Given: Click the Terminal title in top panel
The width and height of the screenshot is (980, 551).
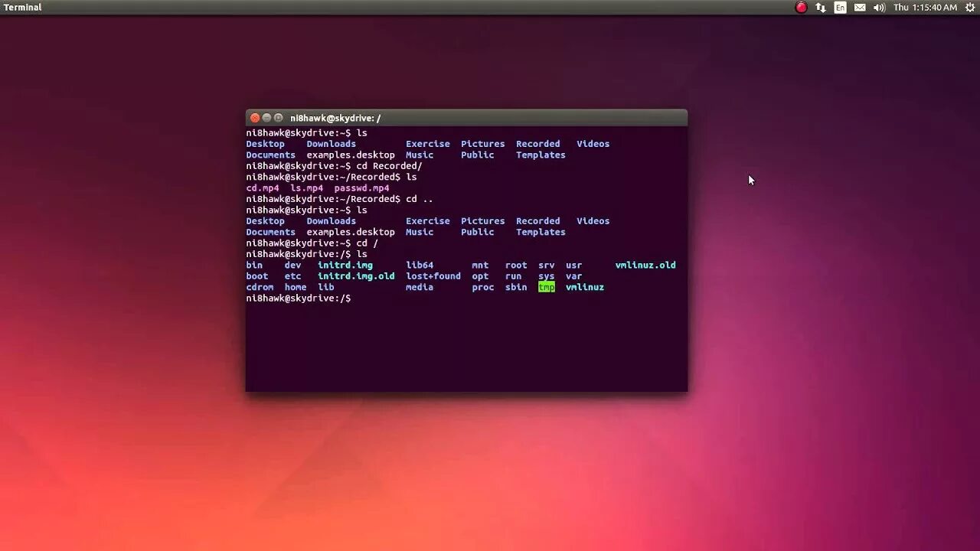Looking at the screenshot, I should click(x=23, y=8).
